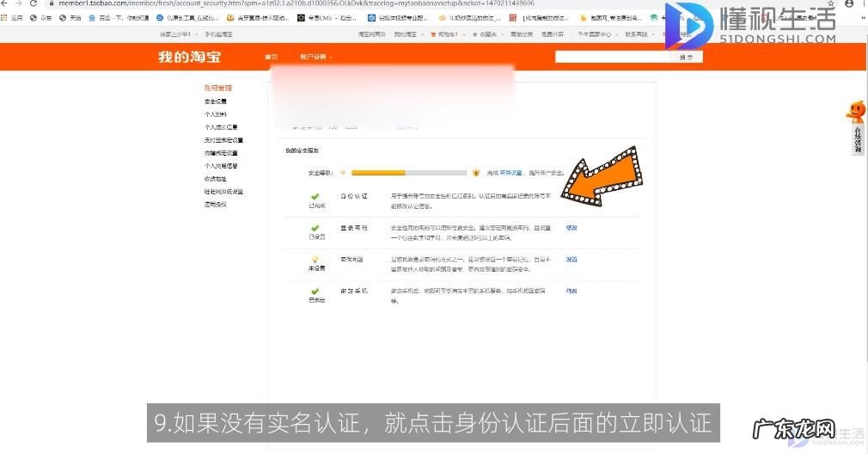Click the 安全等级 progress bar

point(409,173)
